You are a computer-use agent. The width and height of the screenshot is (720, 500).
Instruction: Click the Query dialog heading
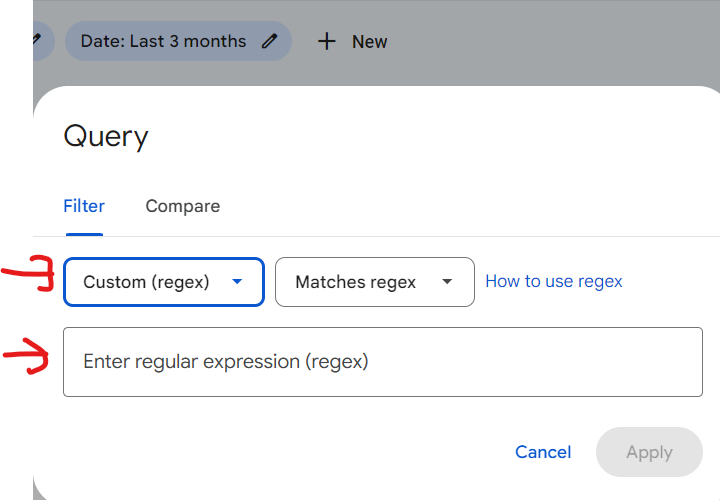[106, 137]
